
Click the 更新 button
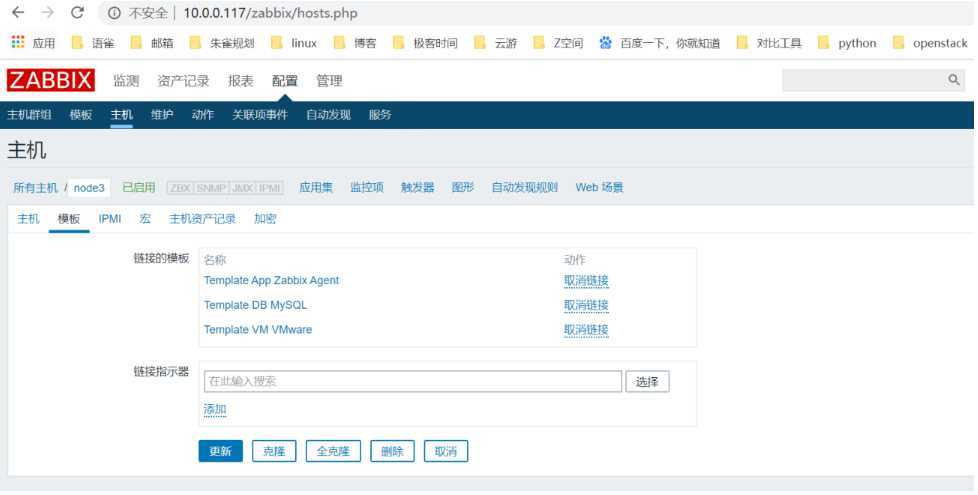pos(221,451)
